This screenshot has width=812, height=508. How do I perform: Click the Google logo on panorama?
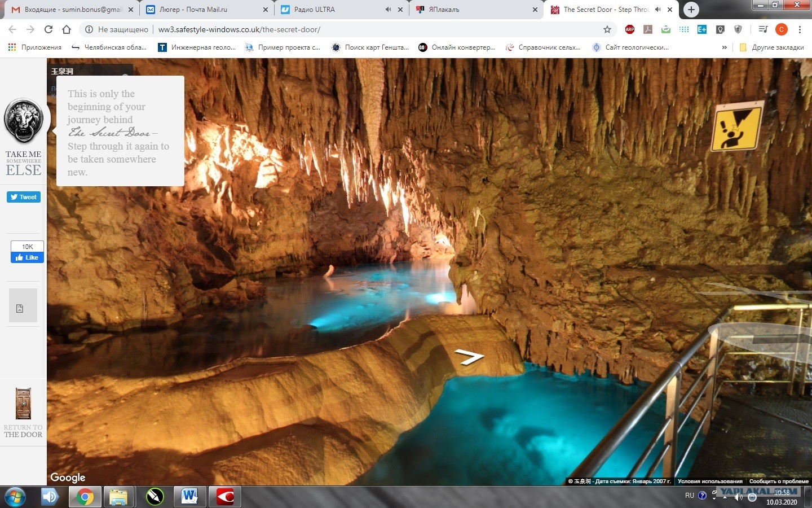click(68, 478)
